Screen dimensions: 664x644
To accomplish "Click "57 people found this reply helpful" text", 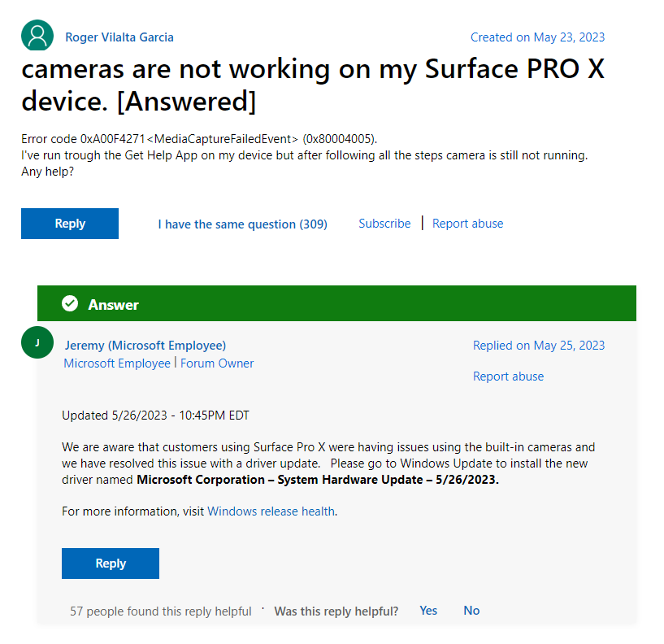I will coord(161,611).
